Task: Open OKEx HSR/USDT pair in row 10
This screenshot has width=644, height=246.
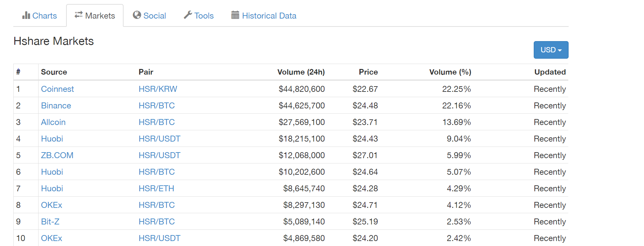Action: coord(159,238)
